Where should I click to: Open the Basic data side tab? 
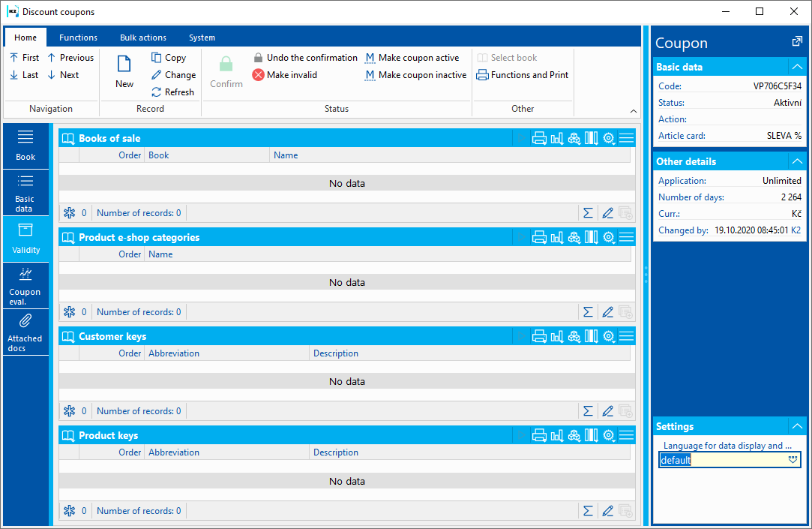(x=25, y=193)
